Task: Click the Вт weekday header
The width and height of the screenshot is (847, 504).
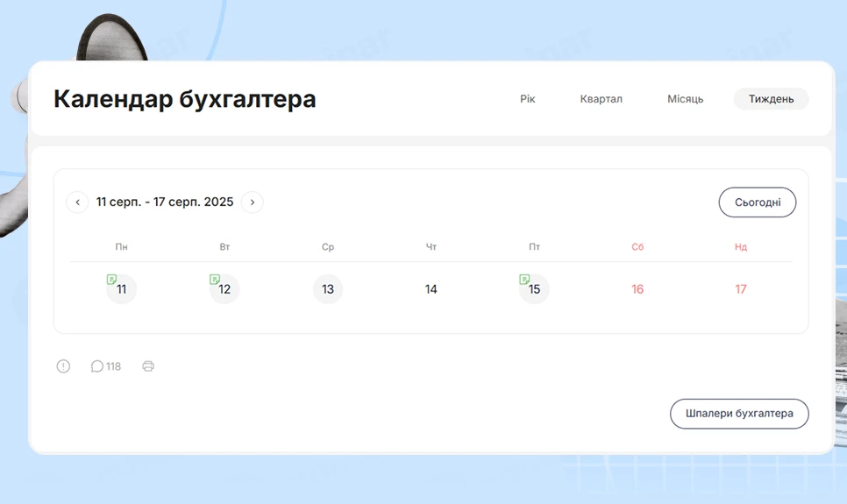Action: tap(224, 247)
